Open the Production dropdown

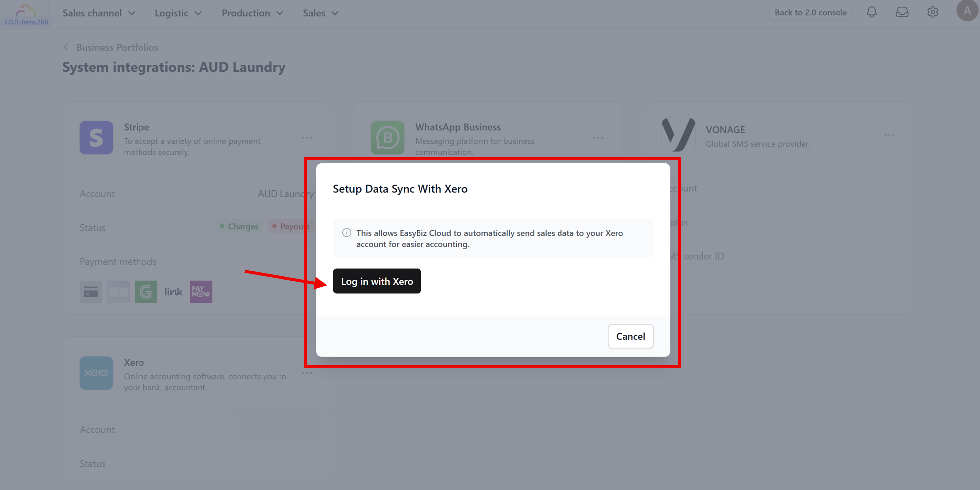(x=252, y=13)
